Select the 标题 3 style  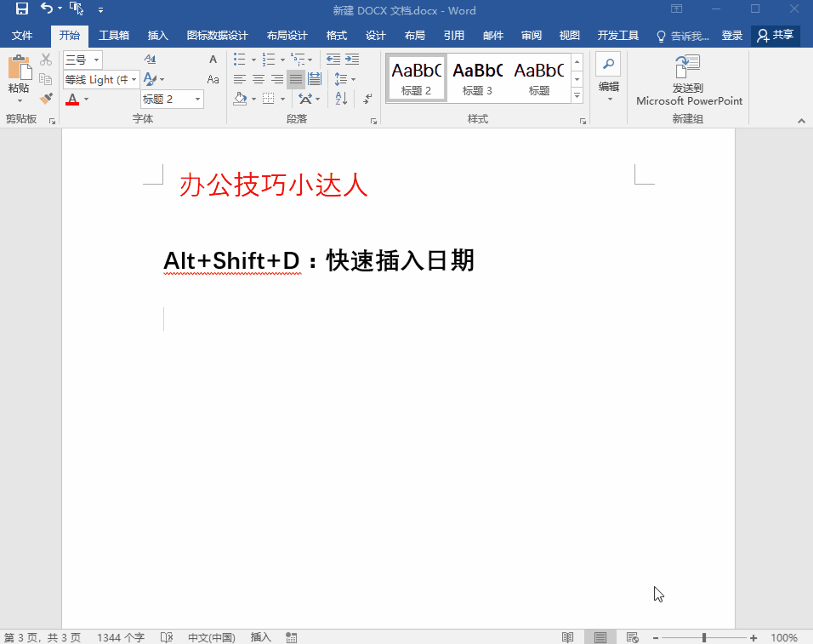click(x=477, y=77)
